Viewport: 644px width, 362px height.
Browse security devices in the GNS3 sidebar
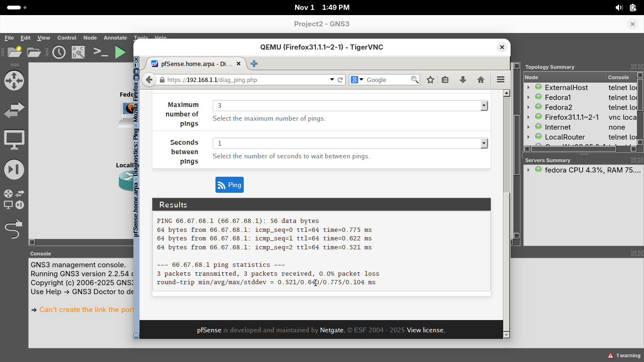[x=14, y=170]
